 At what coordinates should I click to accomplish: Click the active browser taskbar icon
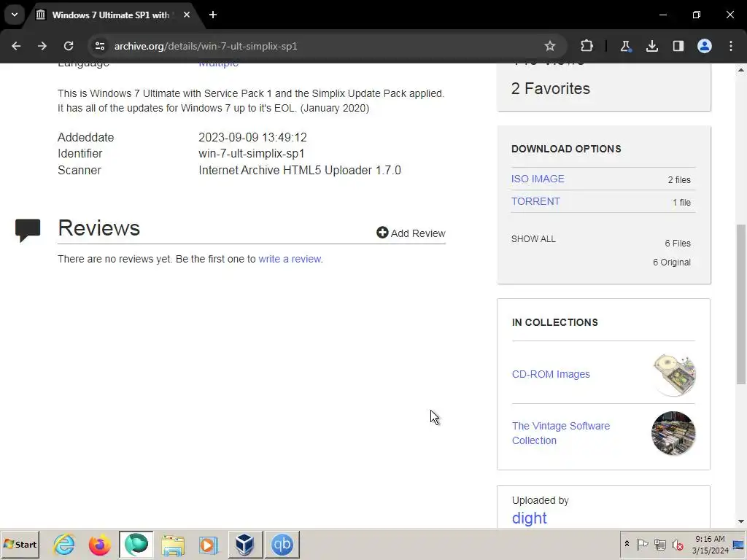click(136, 545)
